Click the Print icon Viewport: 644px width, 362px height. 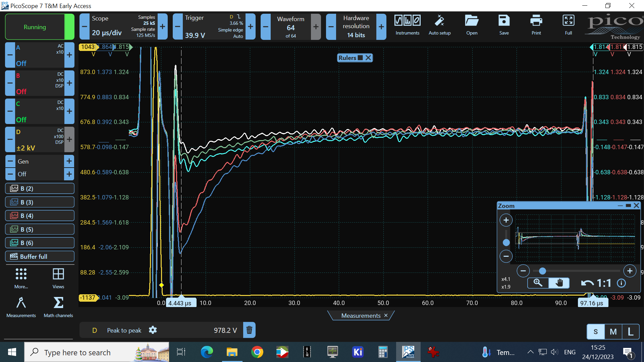point(536,21)
